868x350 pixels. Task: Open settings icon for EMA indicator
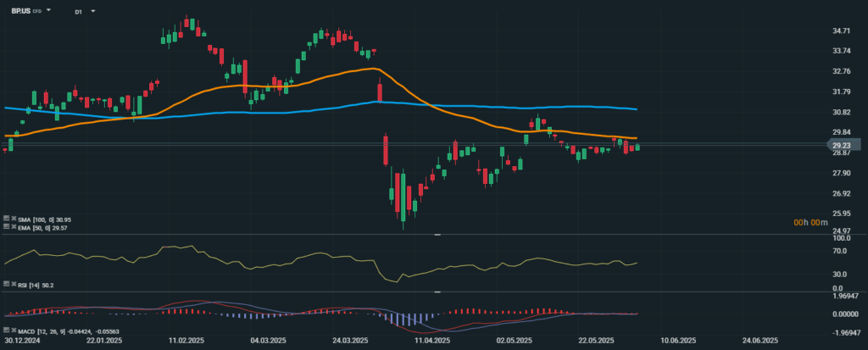click(x=6, y=227)
